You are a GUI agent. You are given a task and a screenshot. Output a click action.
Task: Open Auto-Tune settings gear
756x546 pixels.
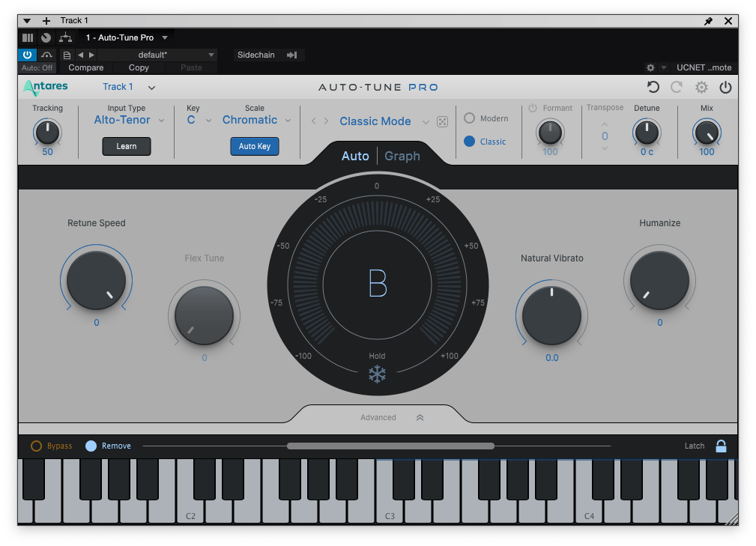[x=701, y=87]
